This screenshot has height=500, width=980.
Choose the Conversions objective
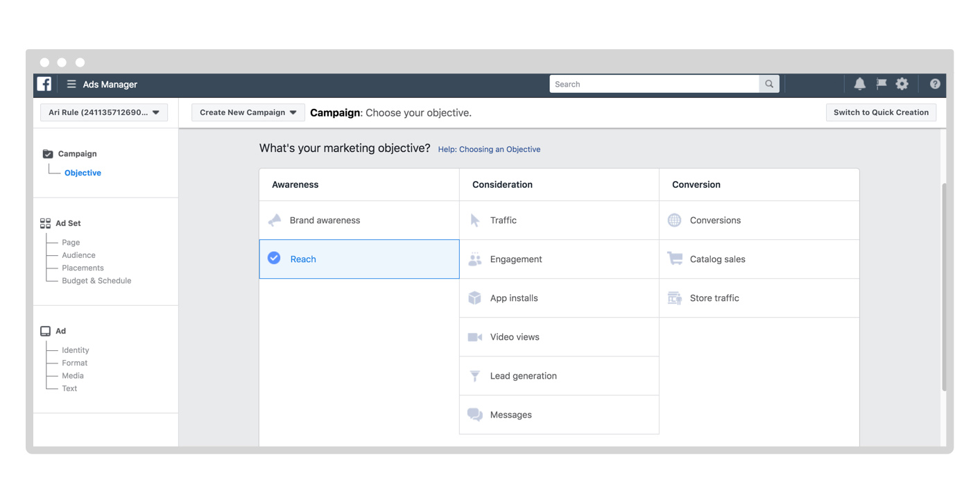coord(715,221)
